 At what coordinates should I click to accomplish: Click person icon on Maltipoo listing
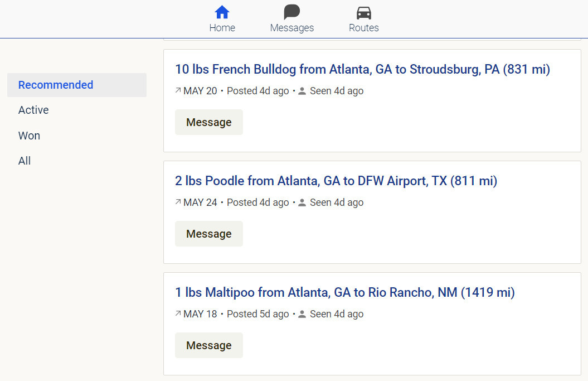[x=302, y=314]
